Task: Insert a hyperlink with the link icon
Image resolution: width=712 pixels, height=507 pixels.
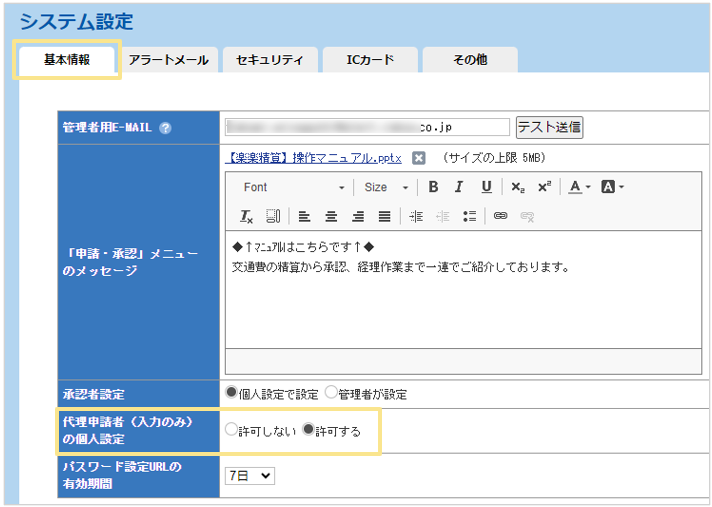Action: coord(500,216)
